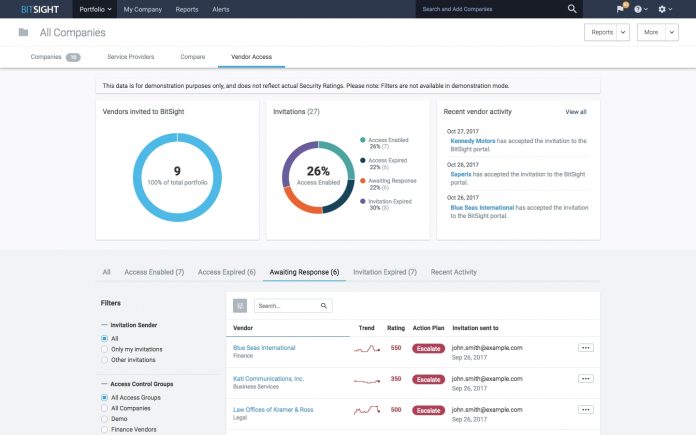Expand the Reports button dropdown arrow
Viewport: 696px width, 435px height.
[623, 32]
